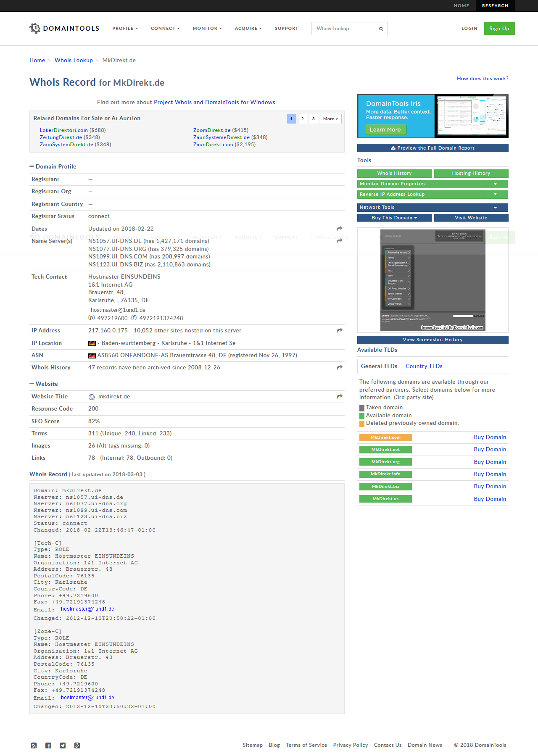The image size is (538, 756).
Task: Preview the Full Domain Report
Action: tap(433, 148)
